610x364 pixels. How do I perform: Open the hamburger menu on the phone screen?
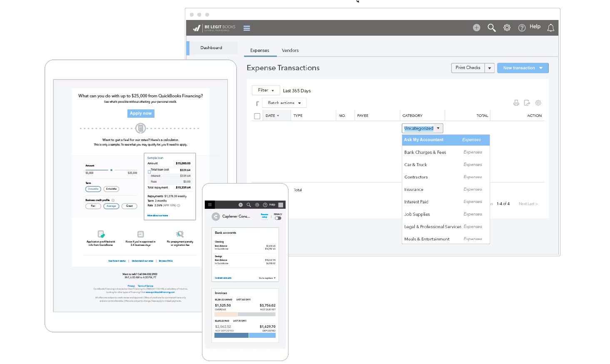pos(210,205)
